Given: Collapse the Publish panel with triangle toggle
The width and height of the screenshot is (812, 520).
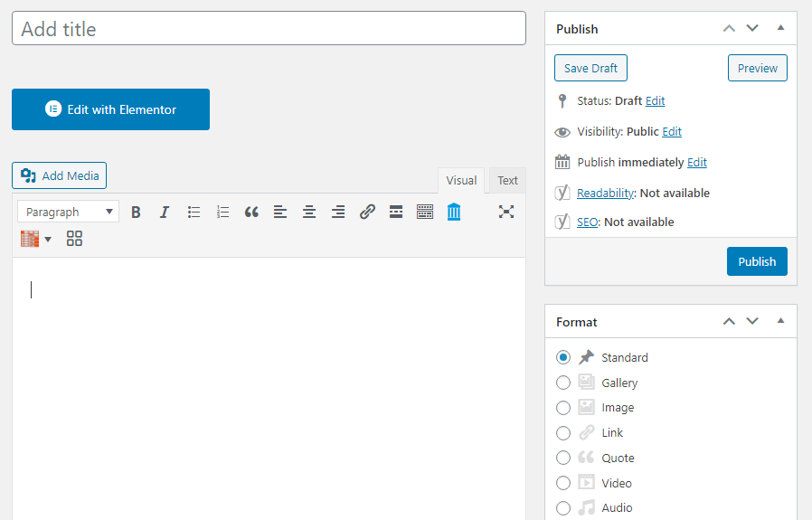Looking at the screenshot, I should pos(780,28).
